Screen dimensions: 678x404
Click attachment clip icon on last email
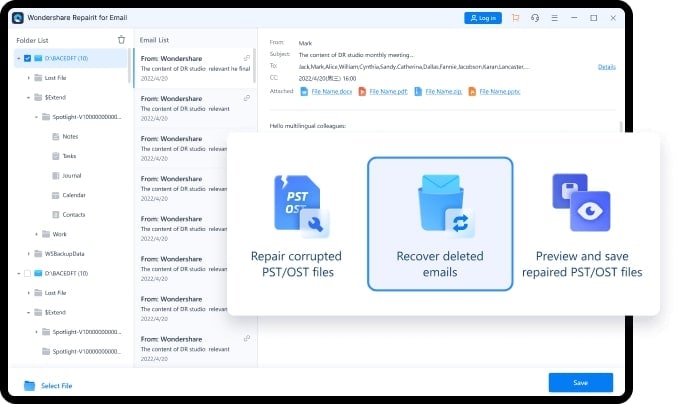point(247,339)
